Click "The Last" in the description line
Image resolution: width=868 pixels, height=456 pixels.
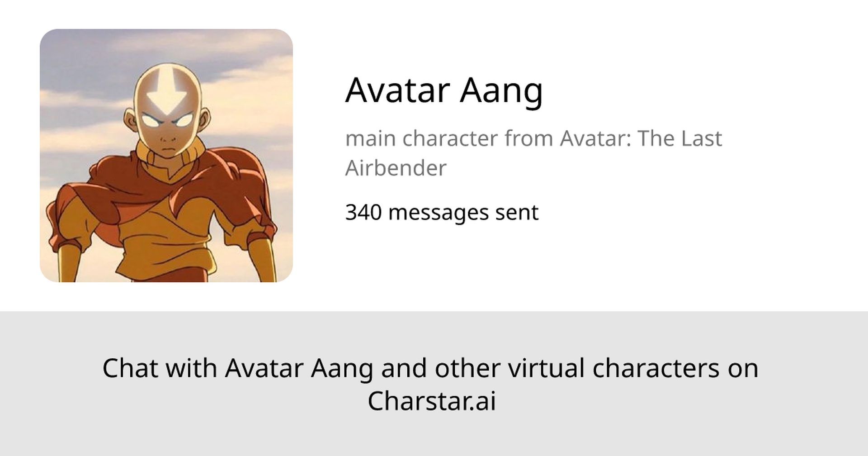(x=679, y=138)
